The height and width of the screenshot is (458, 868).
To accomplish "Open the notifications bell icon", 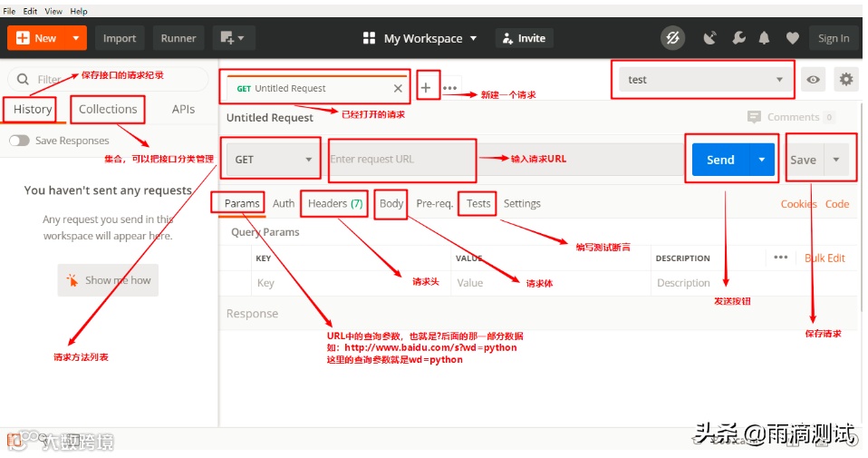I will click(764, 38).
